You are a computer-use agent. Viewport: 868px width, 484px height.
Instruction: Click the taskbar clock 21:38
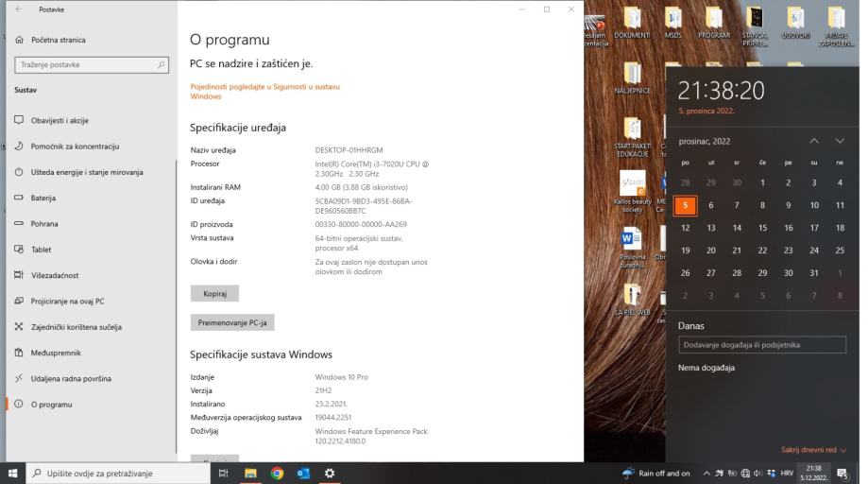coord(814,474)
